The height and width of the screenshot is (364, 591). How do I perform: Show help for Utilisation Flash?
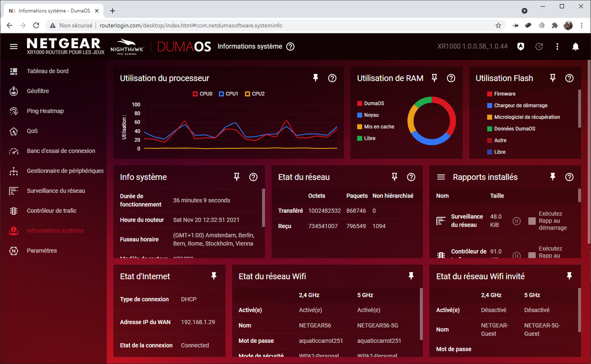click(x=569, y=78)
